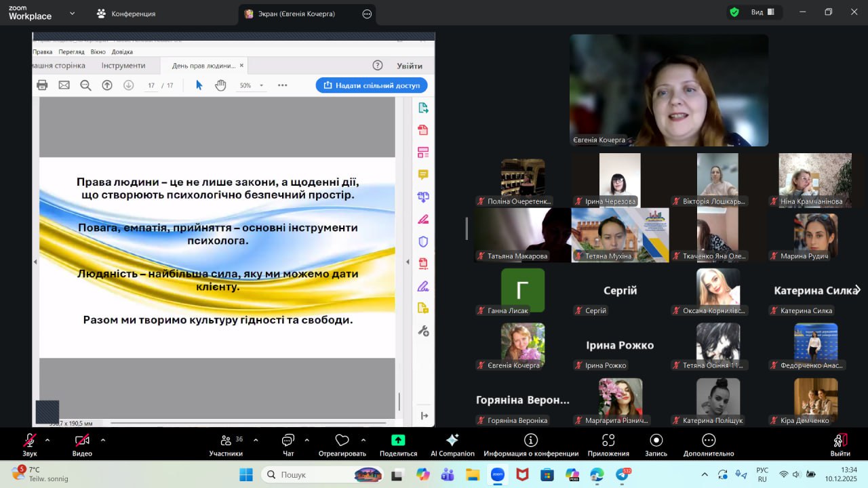
Task: Expand the audio options arrow
Action: (x=47, y=440)
